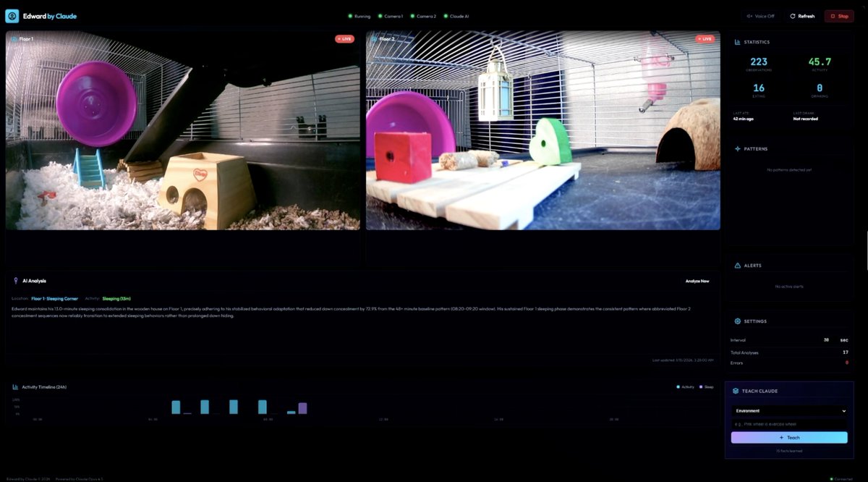Click the Total Analyses value 17
Viewport: 868px width, 482px height.
[846, 352]
